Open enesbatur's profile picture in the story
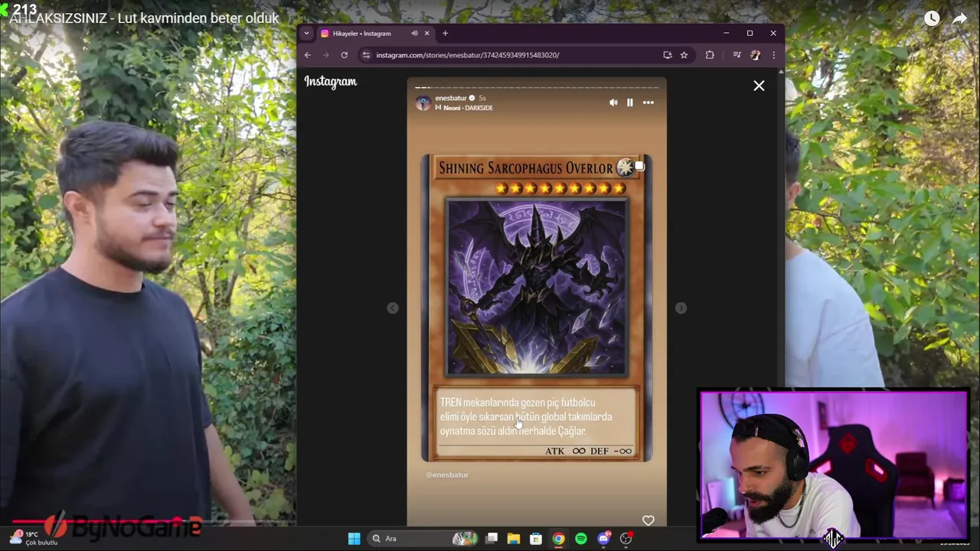 coord(423,103)
